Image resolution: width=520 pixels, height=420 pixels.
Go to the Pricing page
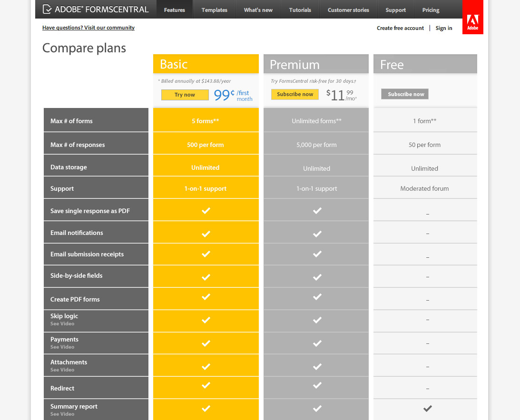coord(431,10)
